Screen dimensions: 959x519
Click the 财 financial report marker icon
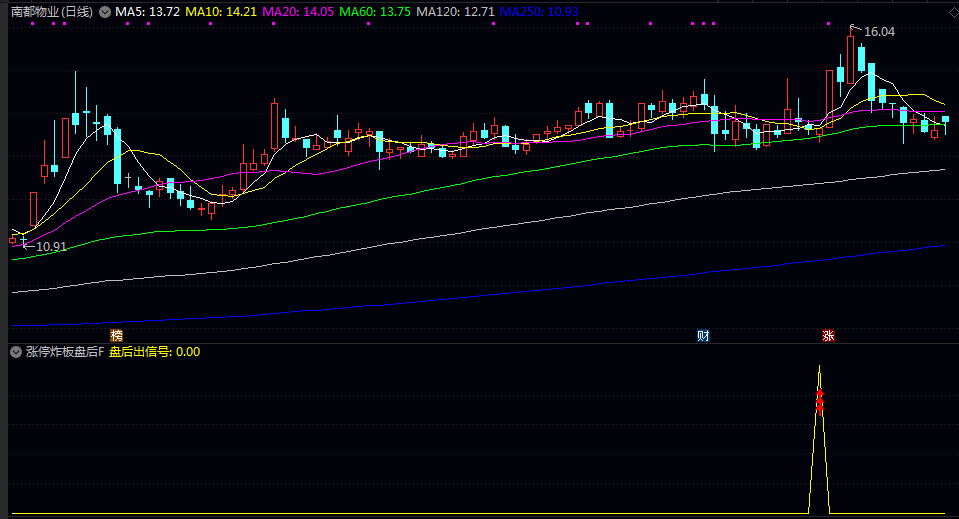(703, 335)
